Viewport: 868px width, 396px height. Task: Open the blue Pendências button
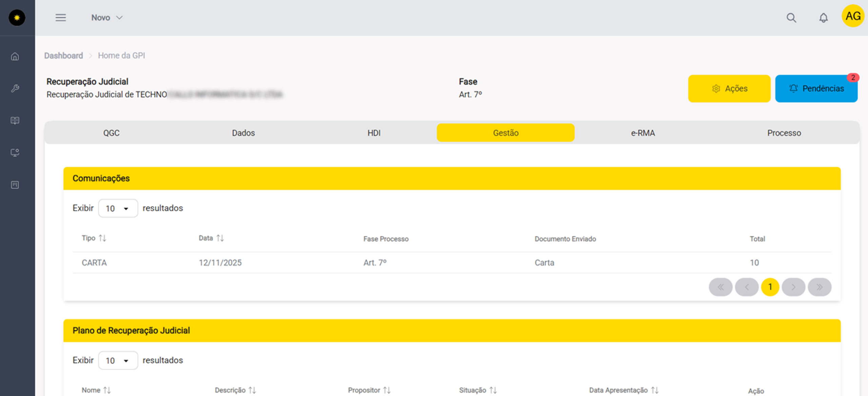[x=816, y=88]
